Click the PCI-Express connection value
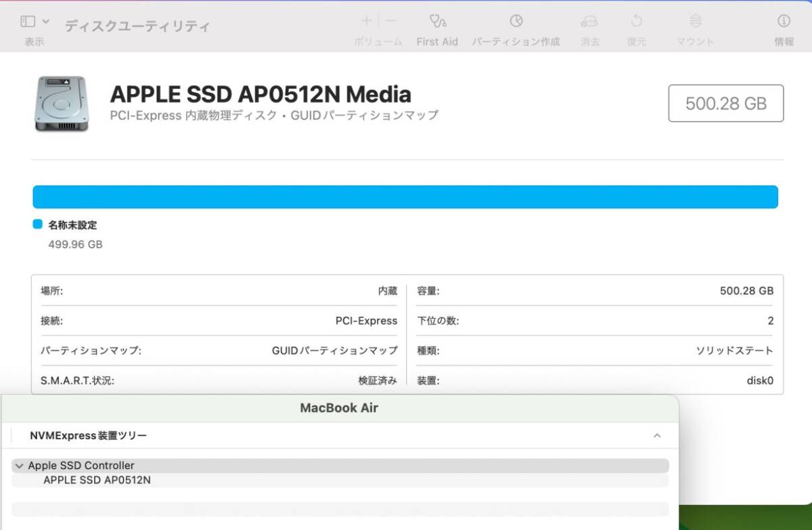The width and height of the screenshot is (812, 530). click(x=366, y=321)
